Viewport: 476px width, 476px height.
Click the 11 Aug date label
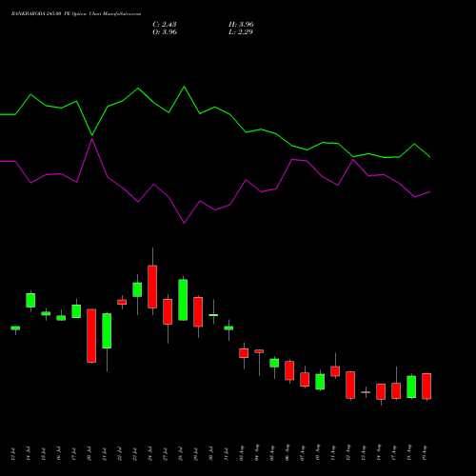[333, 453]
